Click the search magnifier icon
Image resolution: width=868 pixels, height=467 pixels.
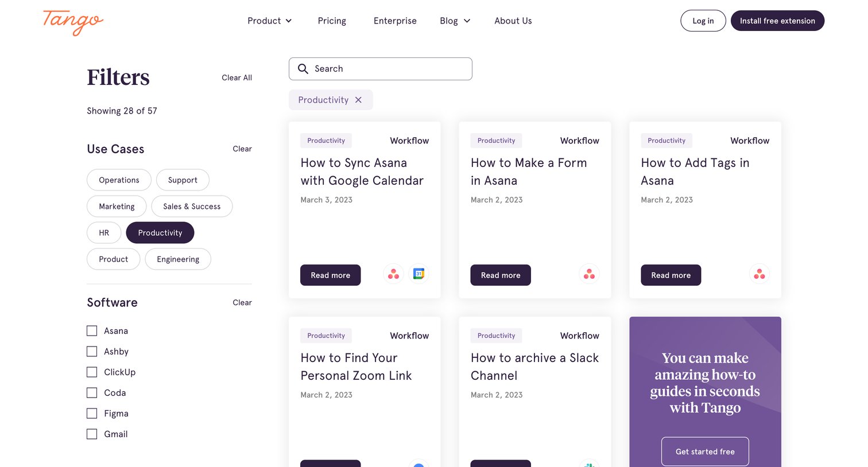pyautogui.click(x=303, y=69)
